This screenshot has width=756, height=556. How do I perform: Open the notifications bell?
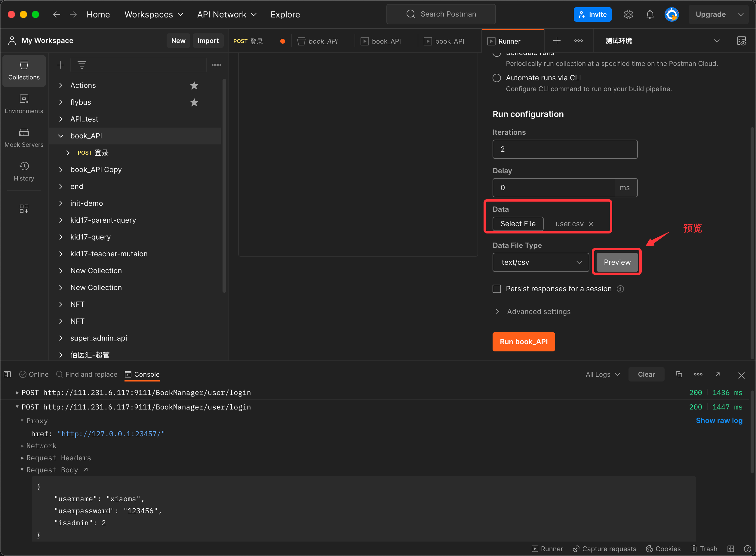650,14
